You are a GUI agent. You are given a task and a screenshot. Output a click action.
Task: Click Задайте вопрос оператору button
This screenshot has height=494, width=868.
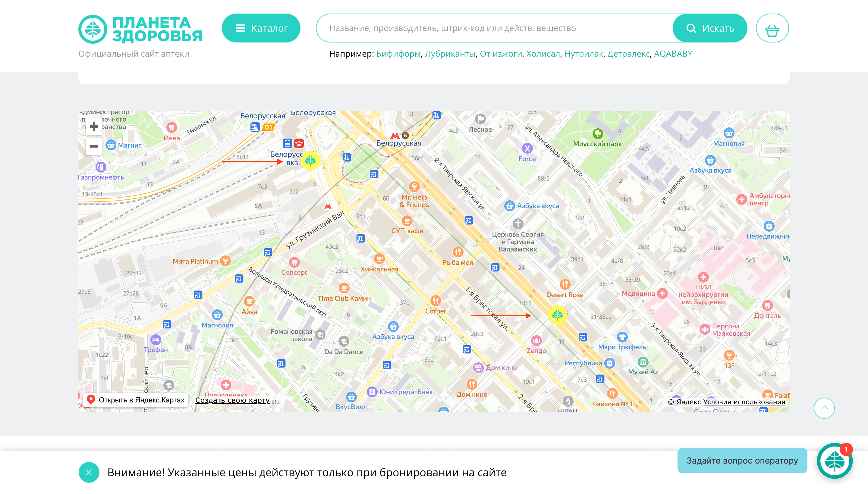coord(742,460)
